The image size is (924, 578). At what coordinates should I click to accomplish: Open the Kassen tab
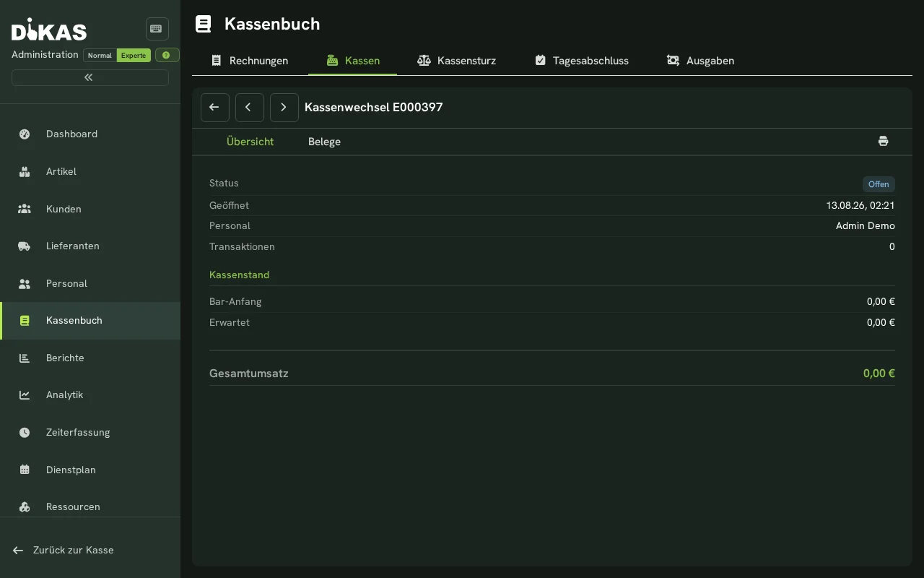coord(352,61)
